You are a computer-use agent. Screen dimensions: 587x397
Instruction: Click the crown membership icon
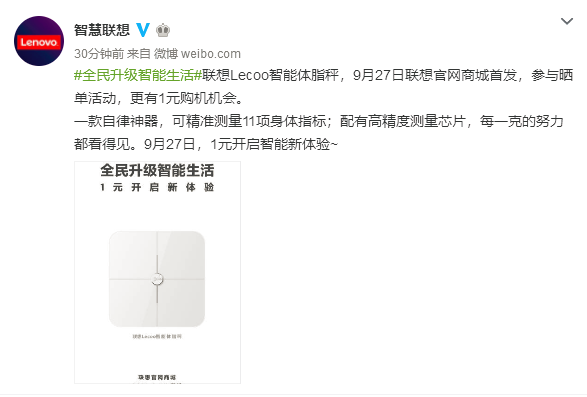coord(163,30)
